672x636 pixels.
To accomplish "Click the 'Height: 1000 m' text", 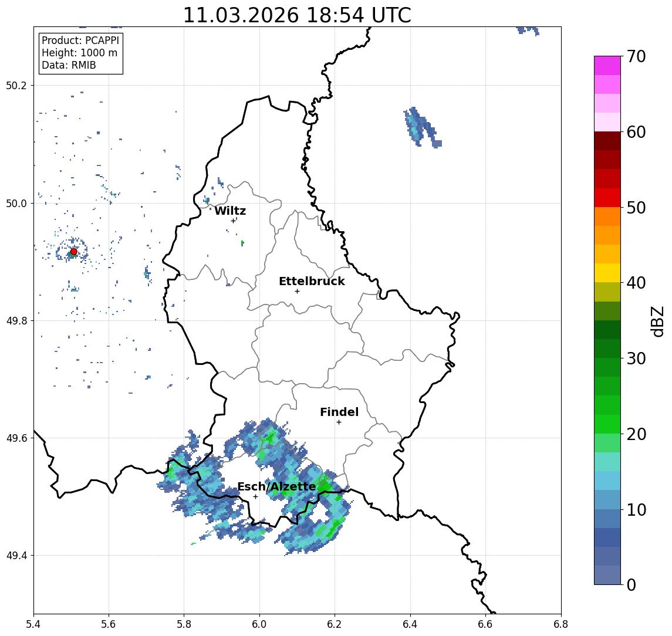I will tap(79, 53).
